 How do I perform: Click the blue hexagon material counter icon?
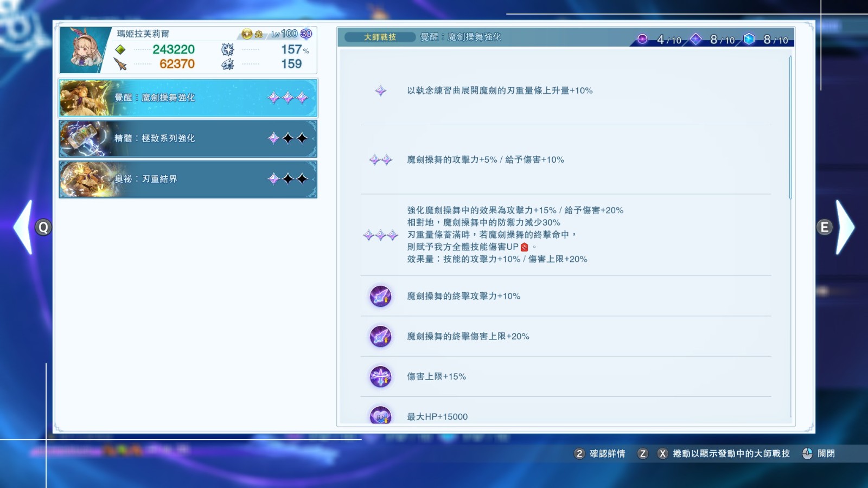(749, 39)
